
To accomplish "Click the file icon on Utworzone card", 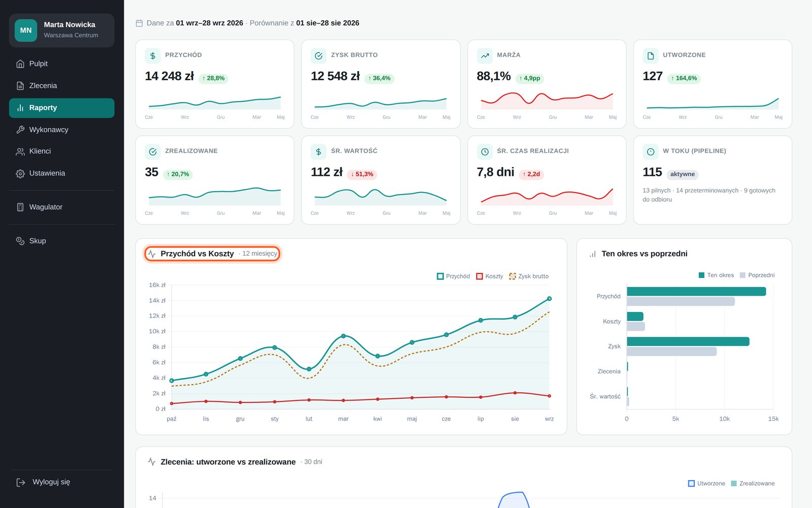I will tap(651, 55).
